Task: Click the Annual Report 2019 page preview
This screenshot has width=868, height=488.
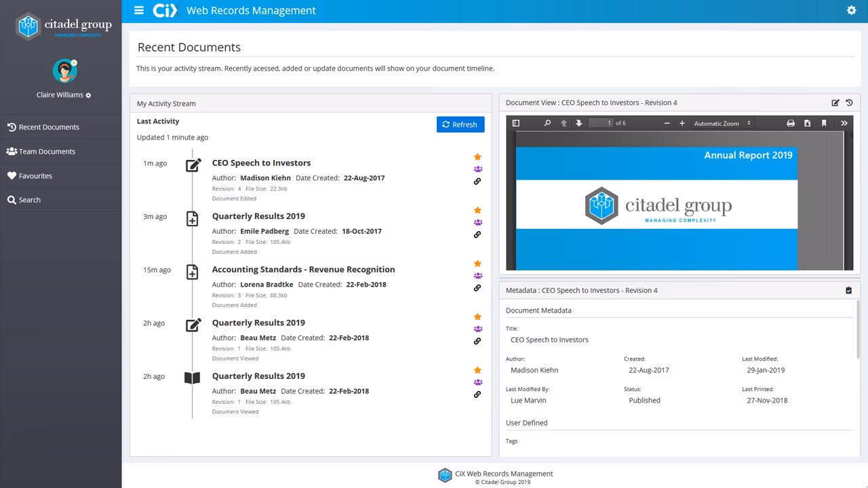Action: click(x=656, y=208)
